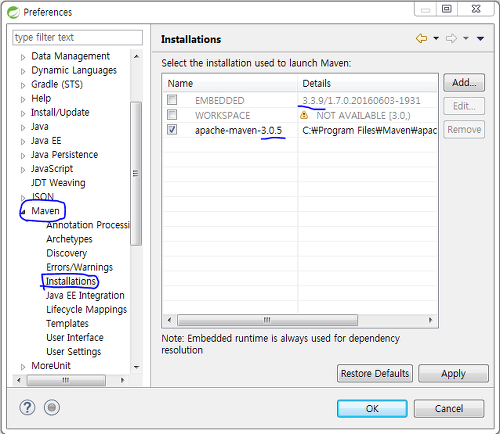The width and height of the screenshot is (500, 434).
Task: Confirm with the OK button
Action: [372, 409]
